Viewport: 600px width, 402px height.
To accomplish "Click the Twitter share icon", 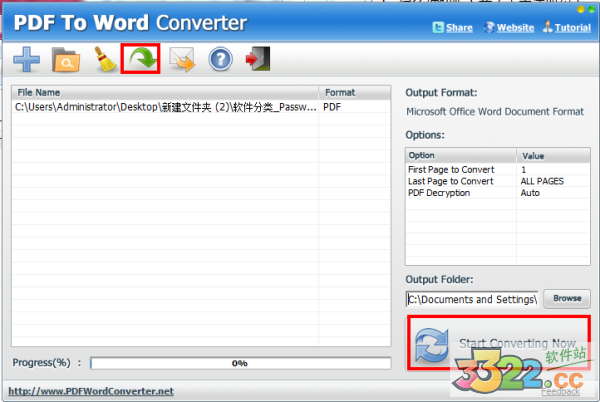I will [x=438, y=27].
